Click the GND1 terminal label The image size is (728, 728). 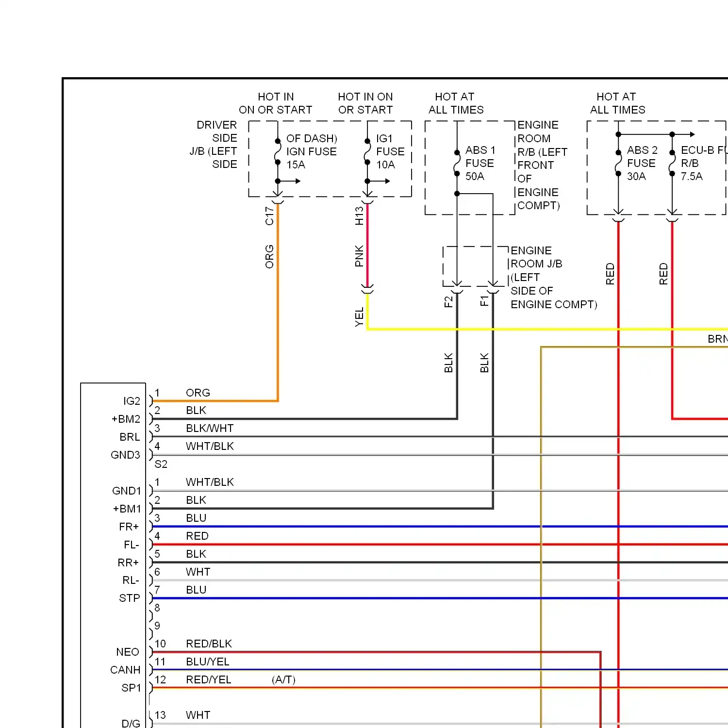tap(126, 491)
